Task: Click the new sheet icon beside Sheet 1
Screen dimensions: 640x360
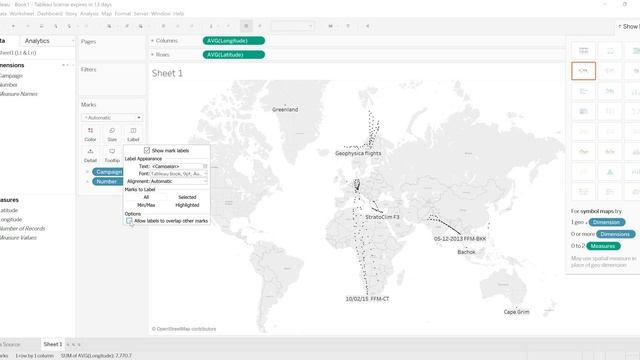Action: (x=68, y=344)
